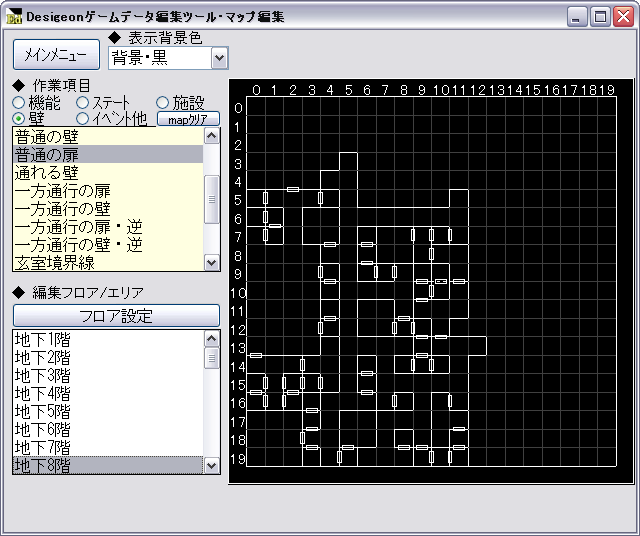The width and height of the screenshot is (640, 536).
Task: Click the wall list scrollbar thumb
Action: (211, 199)
